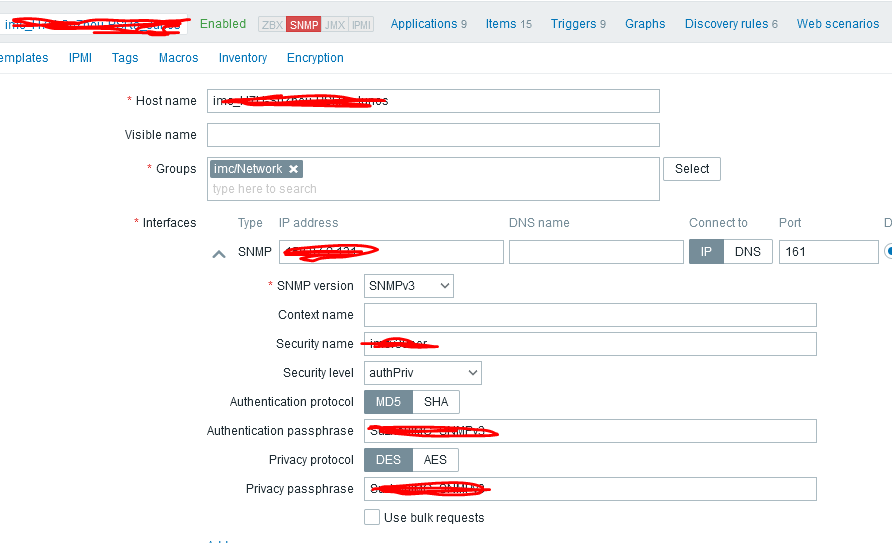Select SHA authentication protocol
Image resolution: width=892 pixels, height=543 pixels.
click(436, 402)
